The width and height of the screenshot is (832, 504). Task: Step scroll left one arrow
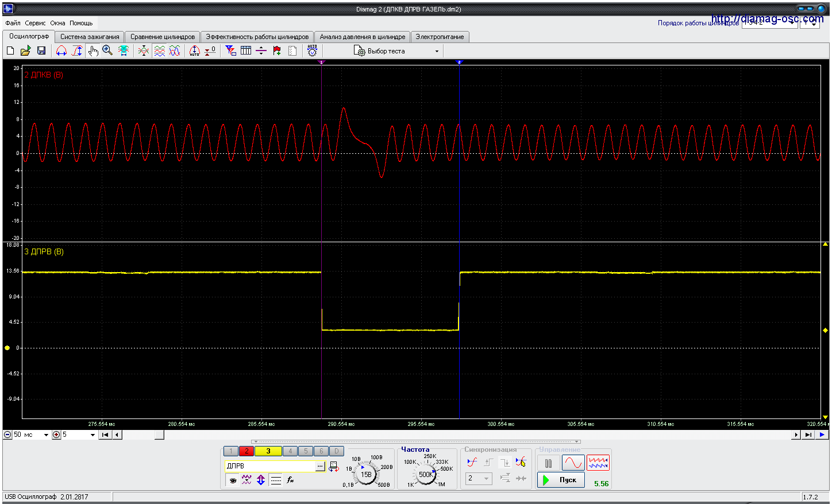[x=117, y=435]
